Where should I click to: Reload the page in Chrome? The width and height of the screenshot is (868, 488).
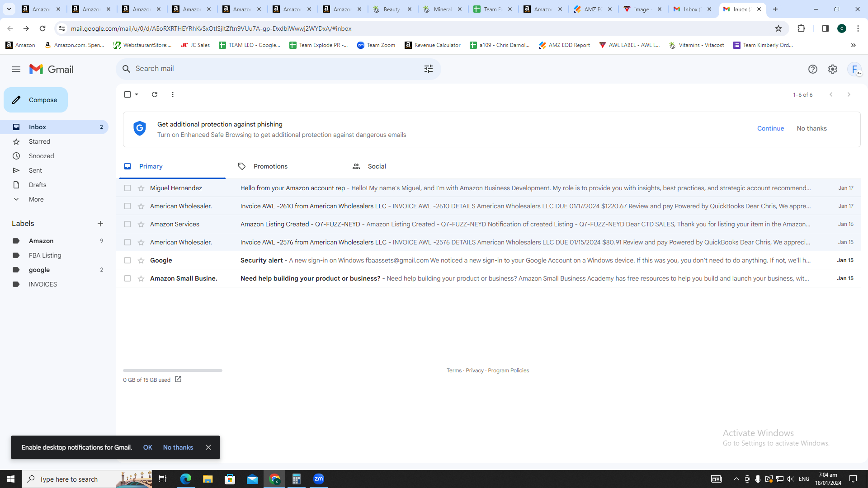click(x=42, y=28)
